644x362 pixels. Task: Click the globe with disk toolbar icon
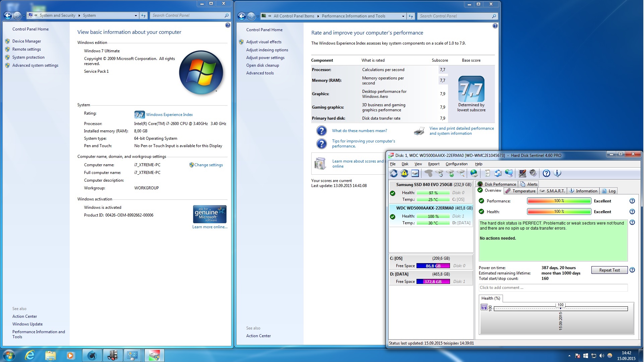coord(474,173)
